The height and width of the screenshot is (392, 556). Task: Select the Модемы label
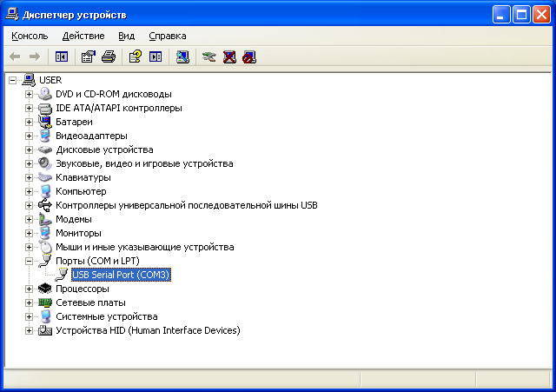click(74, 219)
